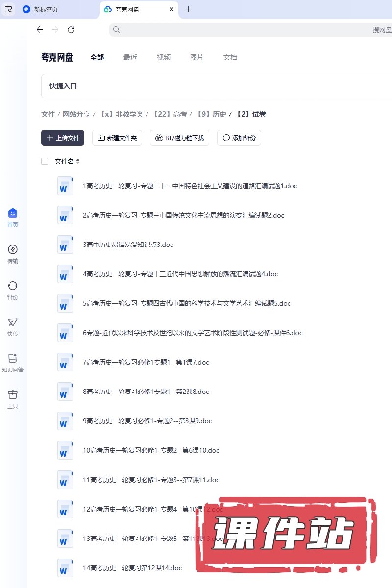Screen dimensions: 392x588
Task: Navigate to 【22】高考 breadcrumb link
Action: click(170, 114)
